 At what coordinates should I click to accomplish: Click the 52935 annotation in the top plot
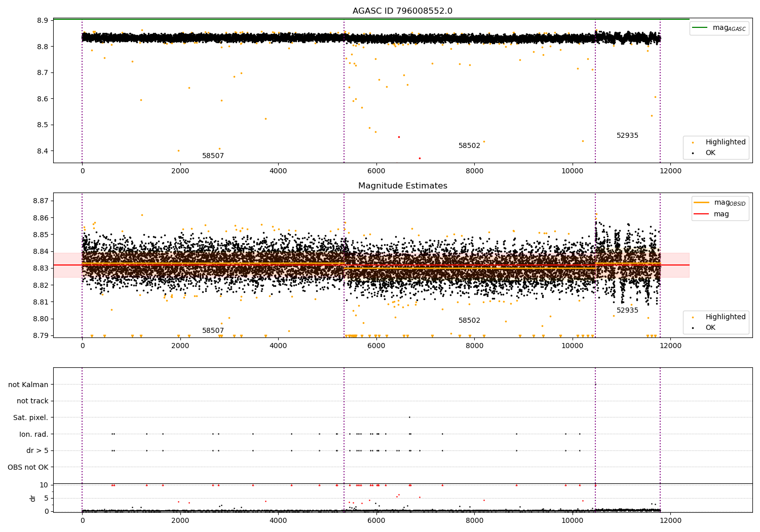point(627,135)
